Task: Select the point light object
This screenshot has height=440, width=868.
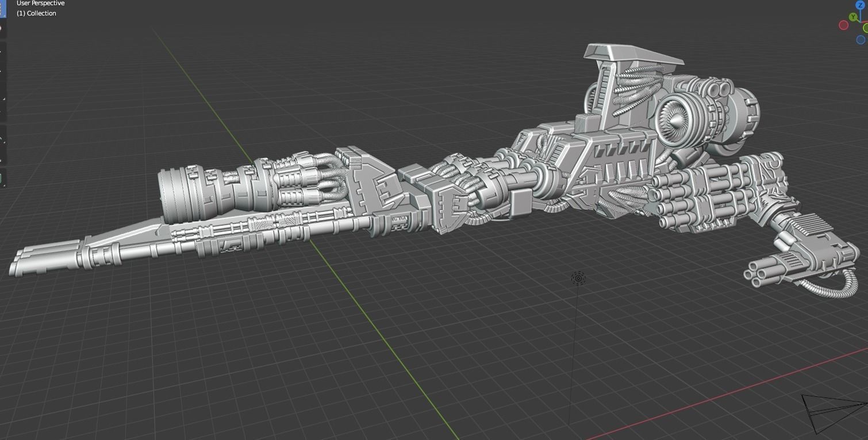Action: (x=578, y=279)
